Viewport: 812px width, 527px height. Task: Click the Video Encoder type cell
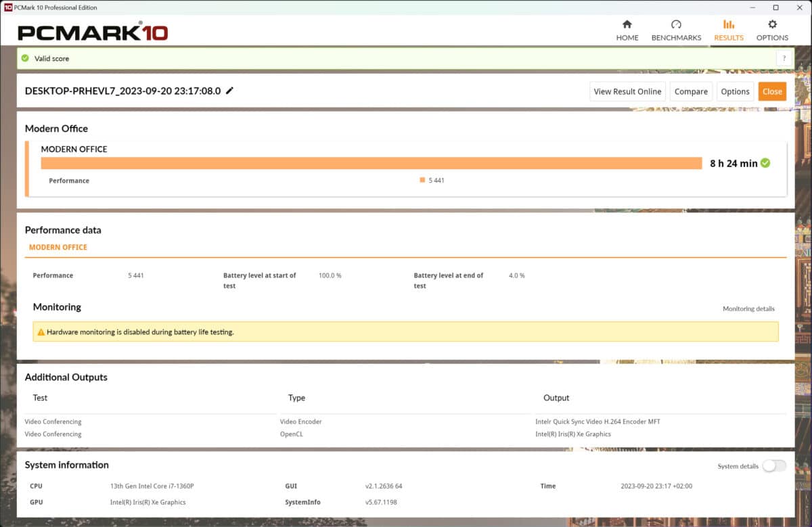(301, 421)
